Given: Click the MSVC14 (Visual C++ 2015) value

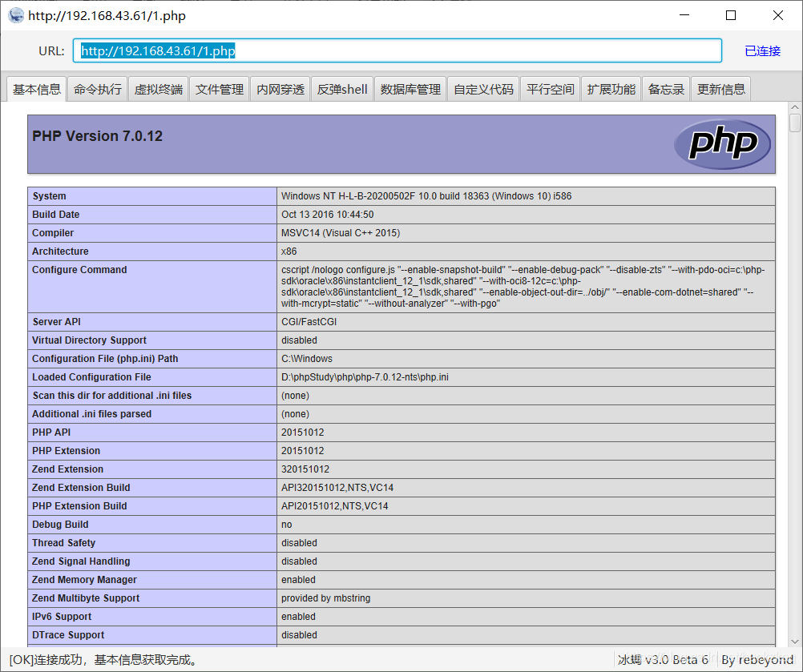Looking at the screenshot, I should 341,233.
